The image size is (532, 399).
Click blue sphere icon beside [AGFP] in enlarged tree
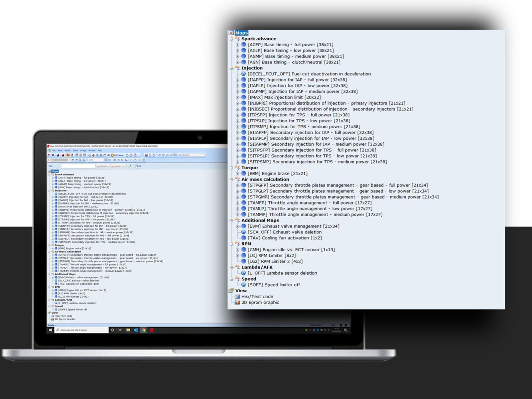point(243,45)
